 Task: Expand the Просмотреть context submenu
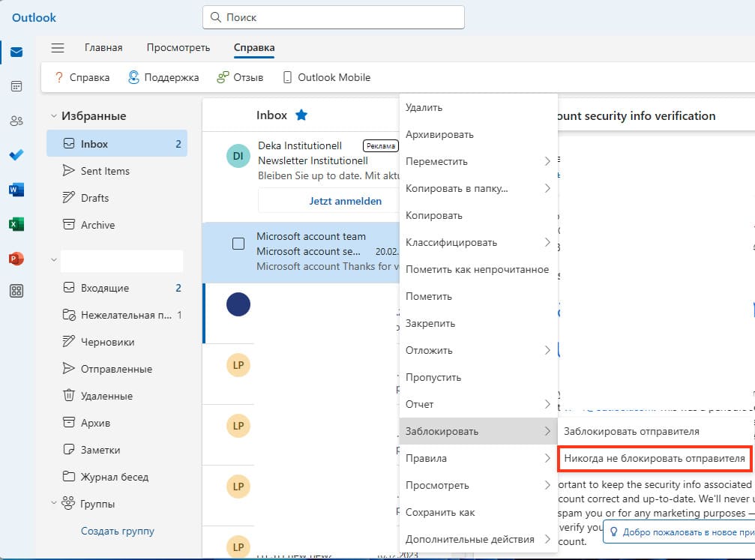tap(547, 485)
